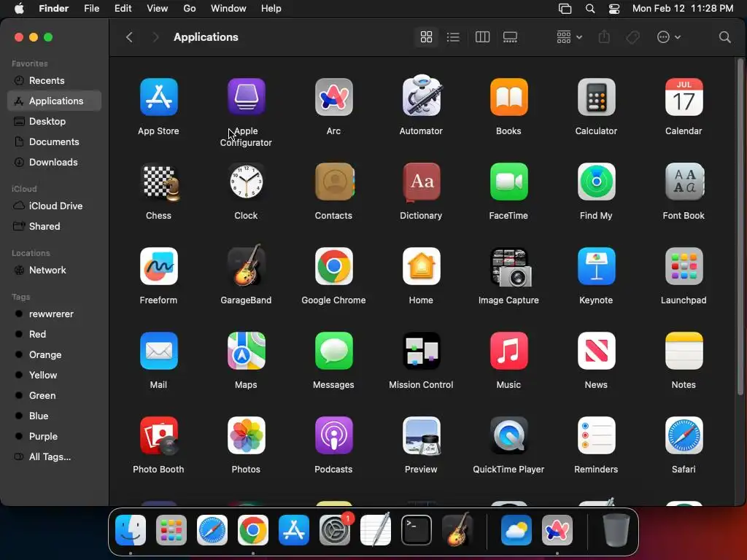Select the Red tag in sidebar
The height and width of the screenshot is (560, 747).
54,334
